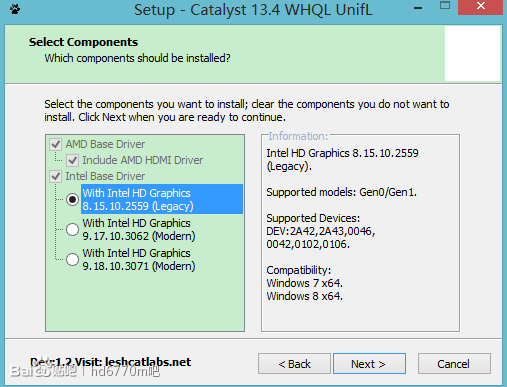
Task: Click the paw icon in title bar
Action: click(15, 9)
